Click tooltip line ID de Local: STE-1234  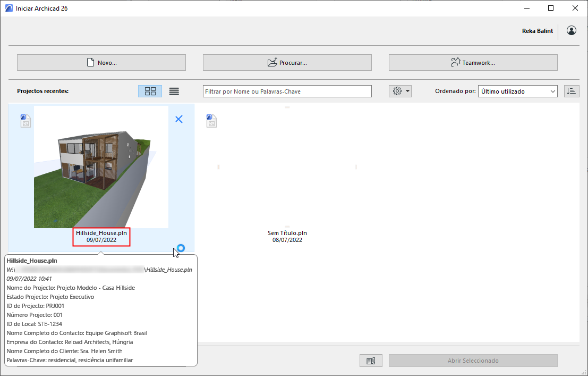(35, 324)
